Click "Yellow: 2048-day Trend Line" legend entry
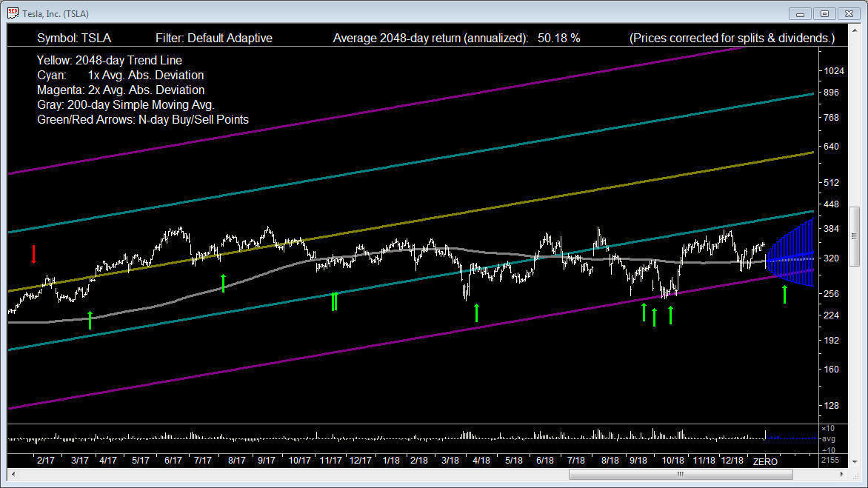The height and width of the screenshot is (488, 868). click(x=110, y=60)
